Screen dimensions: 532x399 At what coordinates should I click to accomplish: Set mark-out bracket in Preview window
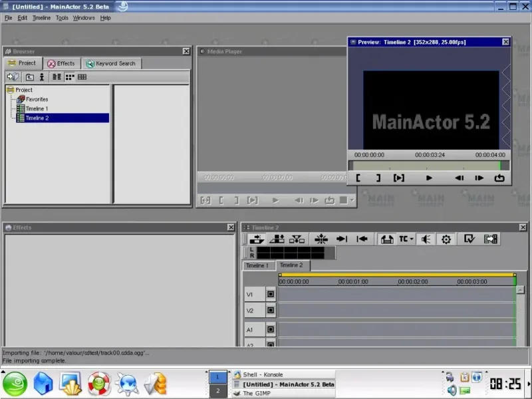(378, 178)
